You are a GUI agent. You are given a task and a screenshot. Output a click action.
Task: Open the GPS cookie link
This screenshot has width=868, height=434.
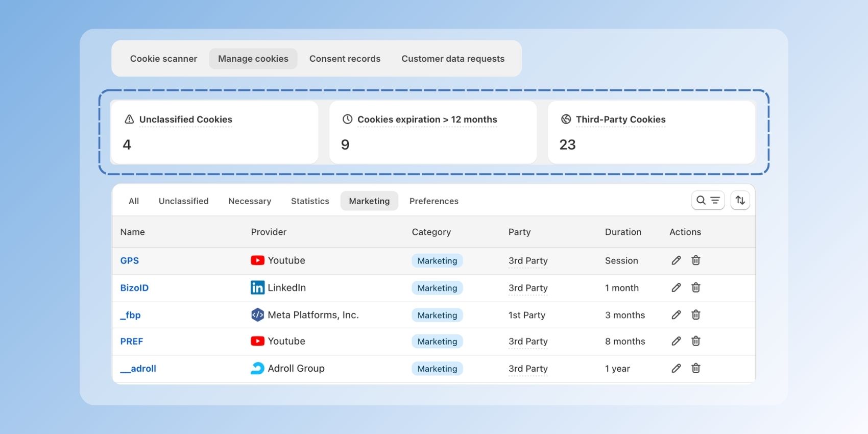tap(130, 260)
